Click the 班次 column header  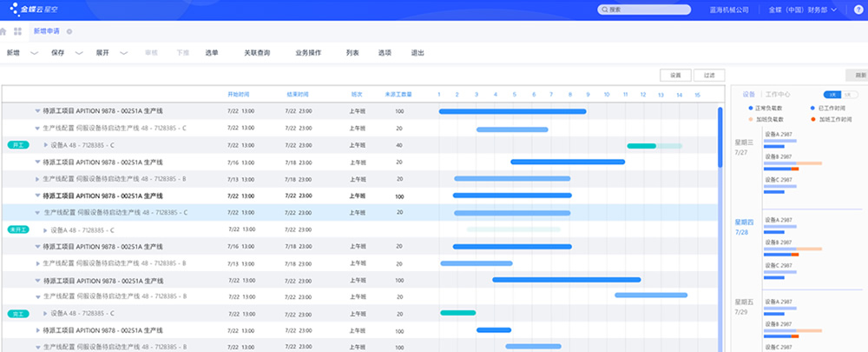click(x=357, y=95)
